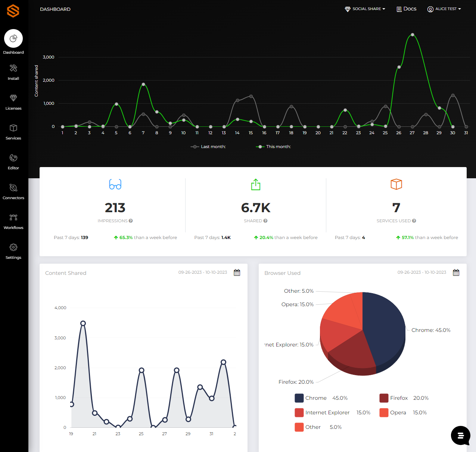Open the chat support bubble
Image resolution: width=476 pixels, height=452 pixels.
[460, 435]
